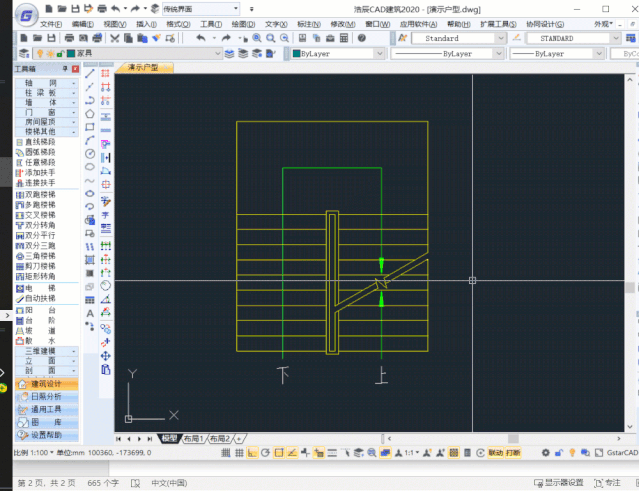Open the Layer Properties Manager icon
The width and height of the screenshot is (639, 491).
point(24,53)
